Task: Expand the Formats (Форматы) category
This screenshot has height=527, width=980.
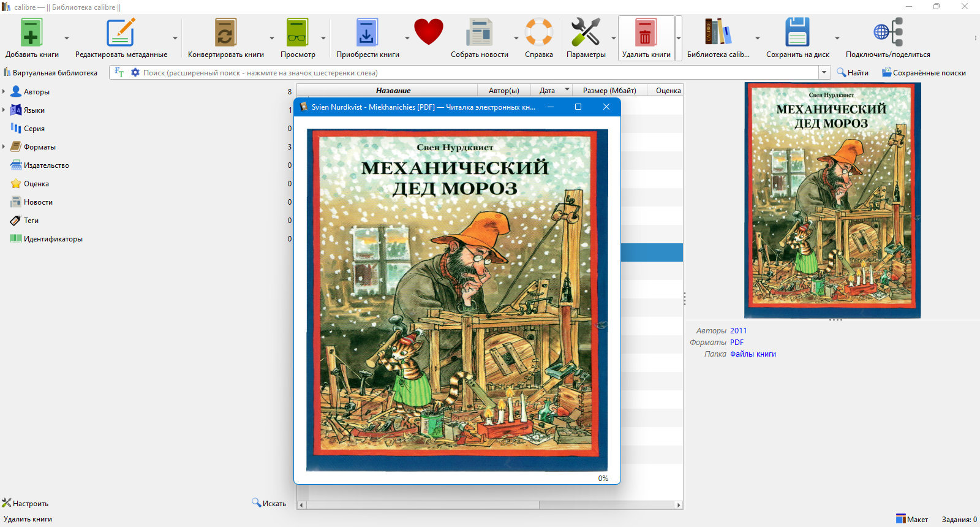Action: point(4,147)
